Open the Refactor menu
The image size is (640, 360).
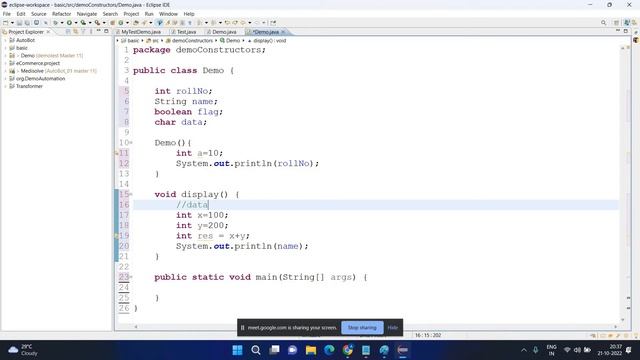(x=61, y=14)
